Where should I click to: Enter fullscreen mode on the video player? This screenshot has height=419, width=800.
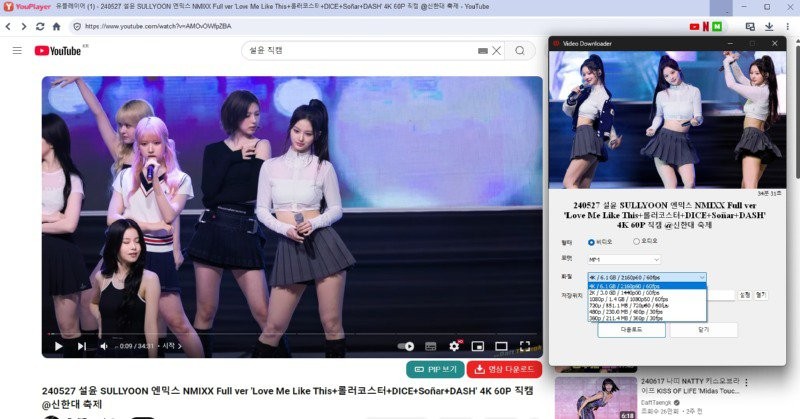524,346
